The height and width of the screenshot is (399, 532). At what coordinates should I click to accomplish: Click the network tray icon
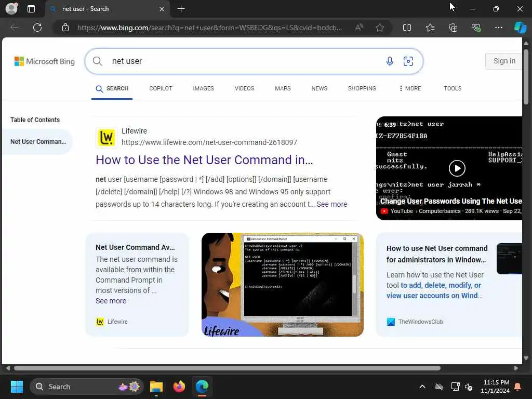point(455,387)
